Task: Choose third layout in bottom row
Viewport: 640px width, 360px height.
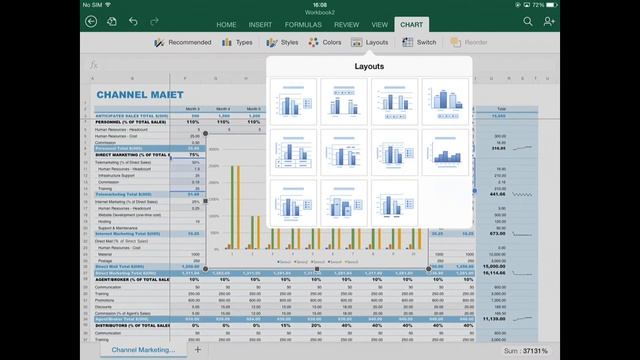Action: (395, 203)
